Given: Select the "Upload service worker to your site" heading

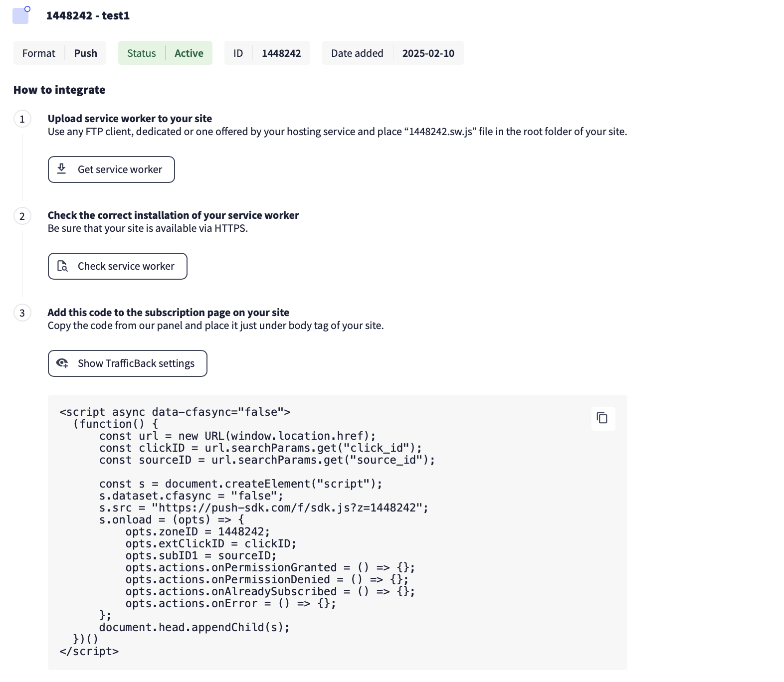Looking at the screenshot, I should pyautogui.click(x=130, y=119).
